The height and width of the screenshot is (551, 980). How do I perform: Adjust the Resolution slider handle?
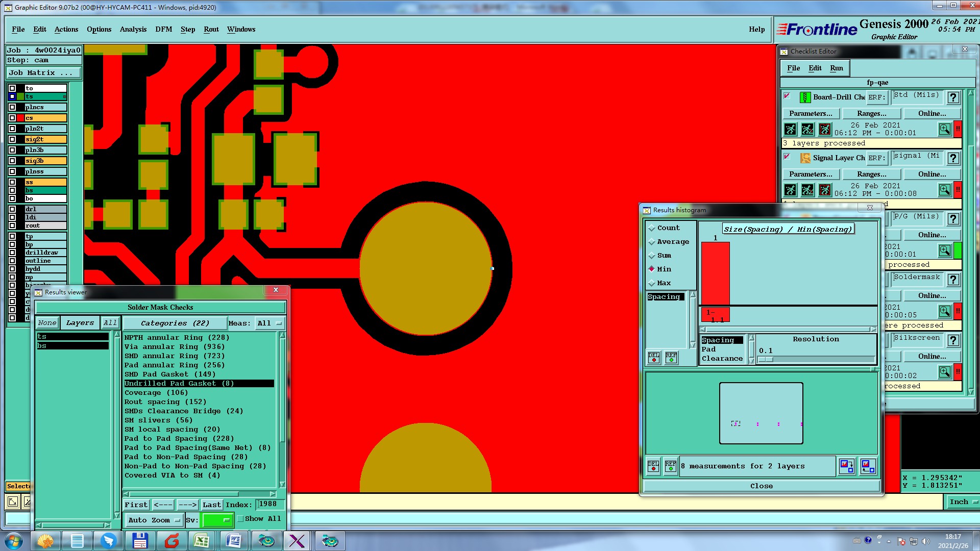pos(766,359)
